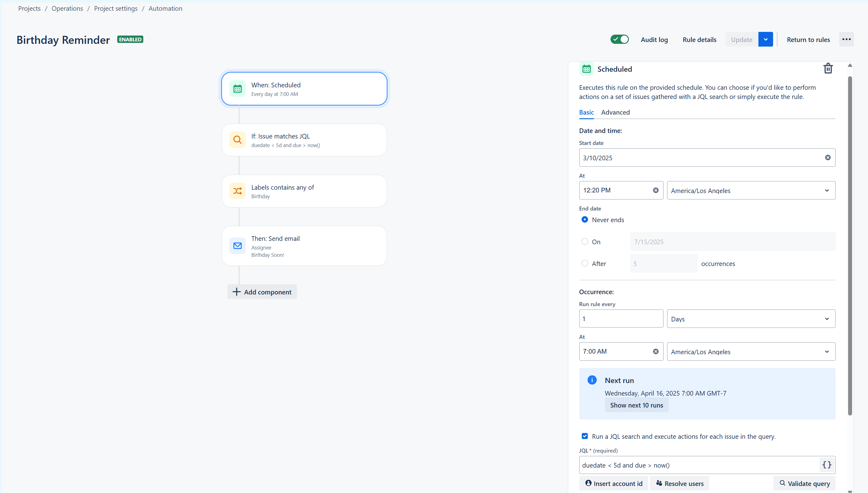Click the Validate query button
This screenshot has height=493, width=868.
(x=804, y=483)
